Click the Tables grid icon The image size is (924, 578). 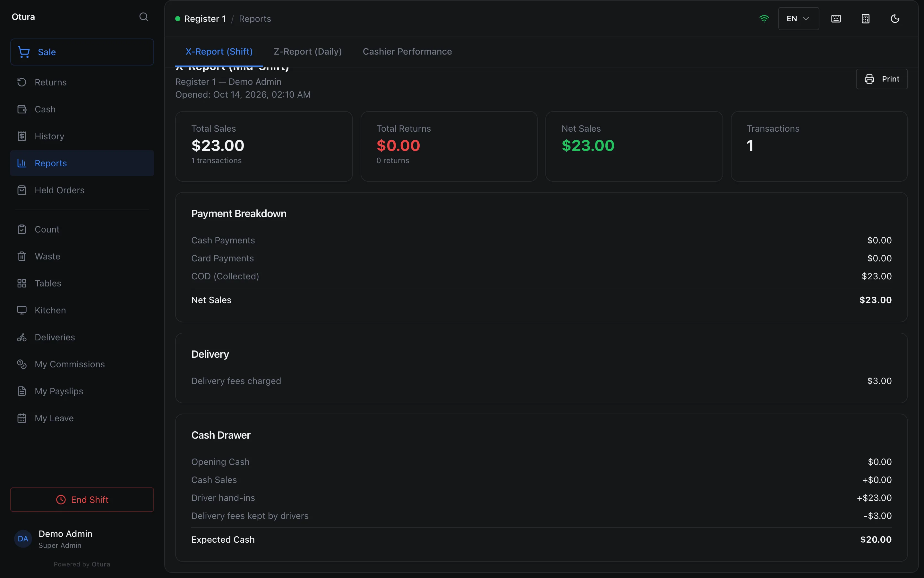(x=22, y=283)
